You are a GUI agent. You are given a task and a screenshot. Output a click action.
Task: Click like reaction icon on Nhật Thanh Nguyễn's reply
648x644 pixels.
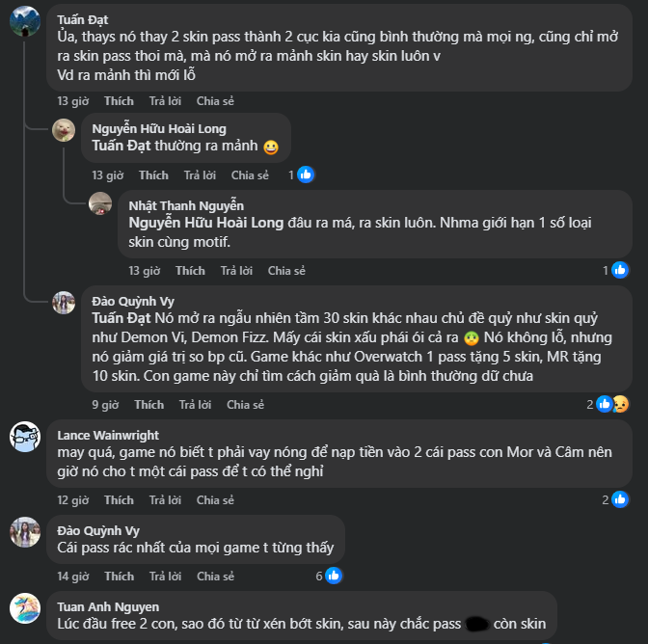[x=620, y=270]
